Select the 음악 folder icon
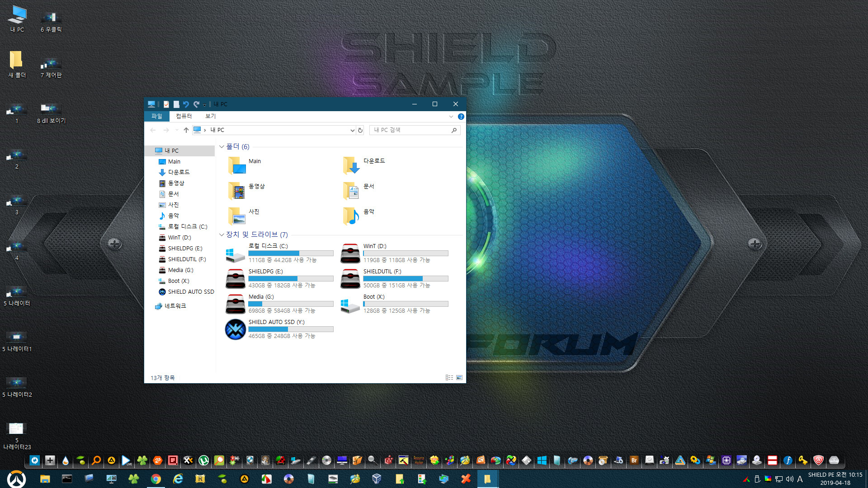868x488 pixels. pyautogui.click(x=351, y=216)
